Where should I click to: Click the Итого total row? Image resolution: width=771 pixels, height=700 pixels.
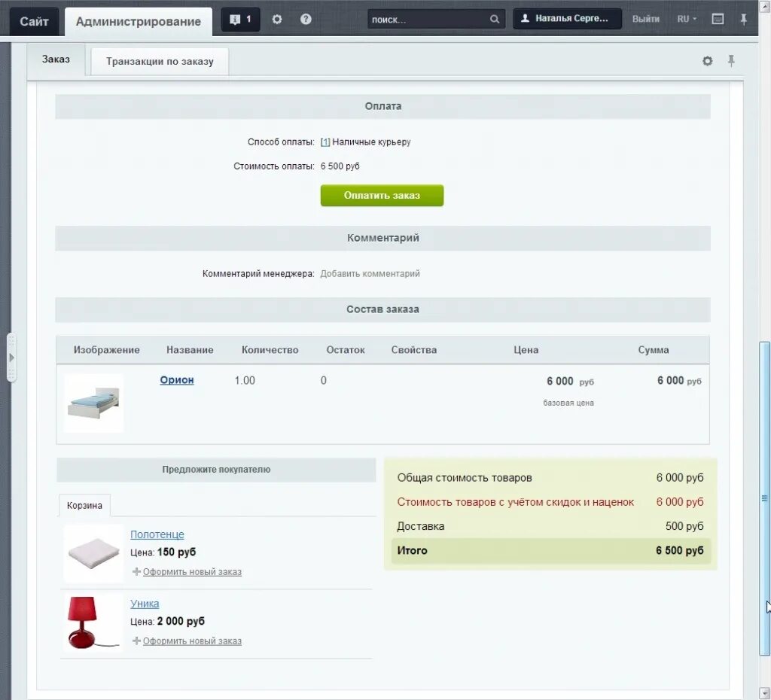pos(550,550)
